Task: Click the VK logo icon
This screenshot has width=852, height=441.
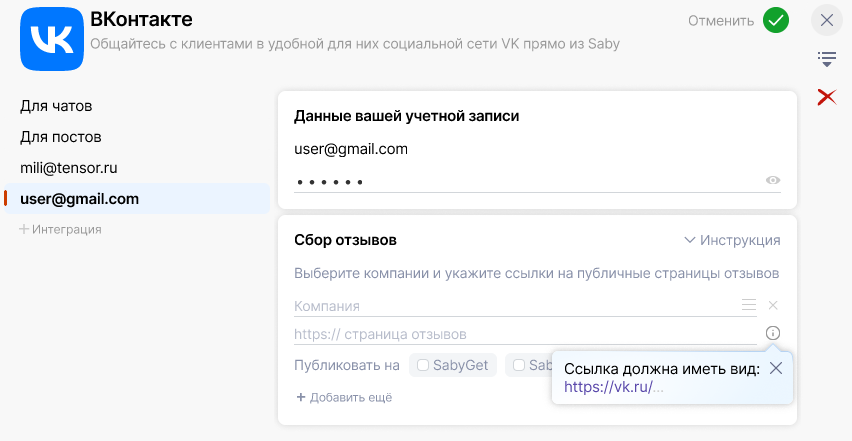Action: tap(52, 39)
